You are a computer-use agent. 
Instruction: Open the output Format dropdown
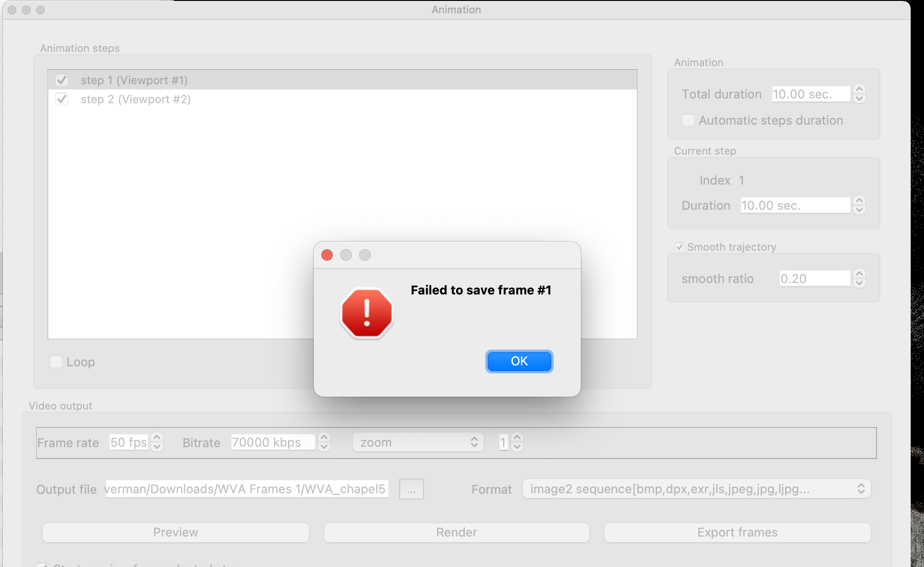tap(696, 489)
